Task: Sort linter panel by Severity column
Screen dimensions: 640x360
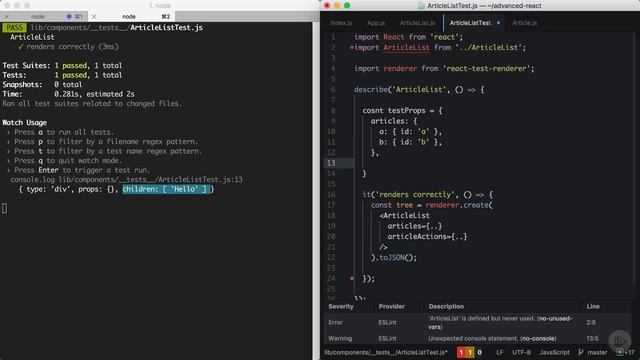Action: 341,307
